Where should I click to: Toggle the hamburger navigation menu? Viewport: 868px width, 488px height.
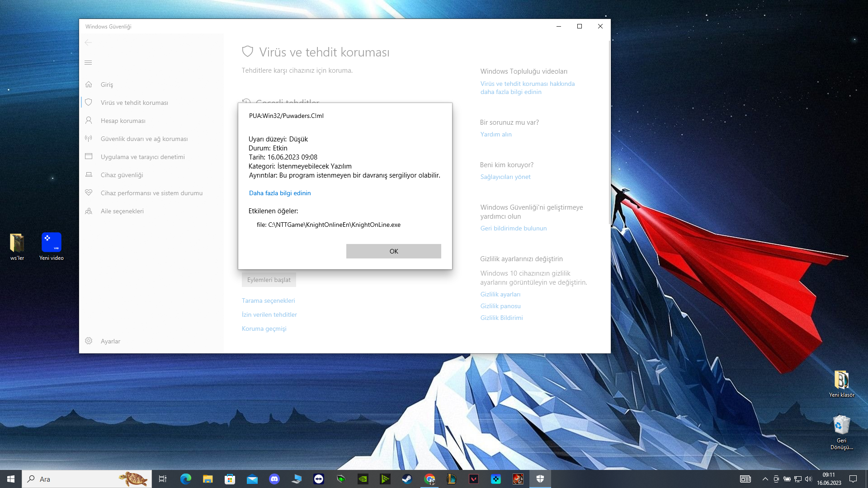pos(88,63)
